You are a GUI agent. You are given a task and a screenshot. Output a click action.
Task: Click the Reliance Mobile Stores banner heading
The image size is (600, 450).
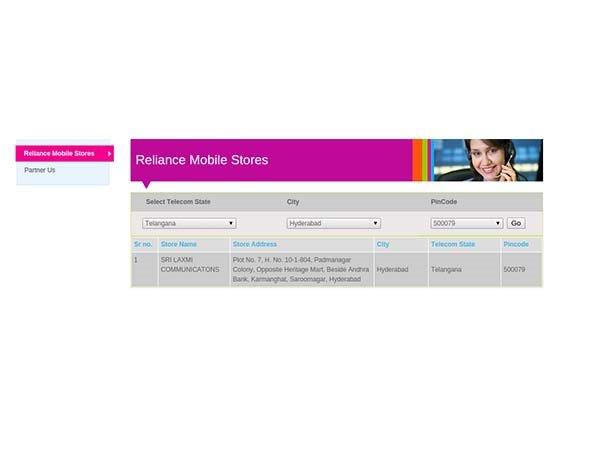coord(202,160)
